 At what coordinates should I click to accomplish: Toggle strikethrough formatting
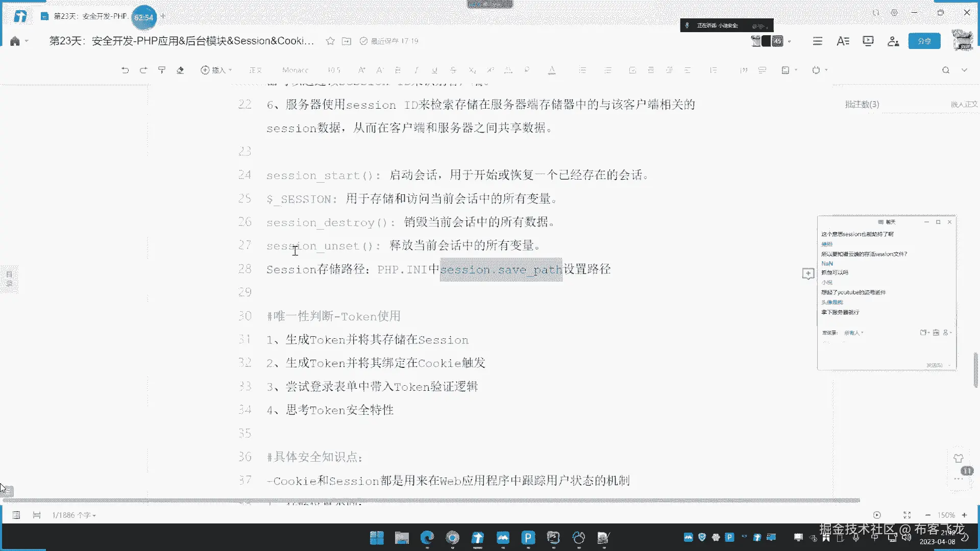(x=453, y=70)
